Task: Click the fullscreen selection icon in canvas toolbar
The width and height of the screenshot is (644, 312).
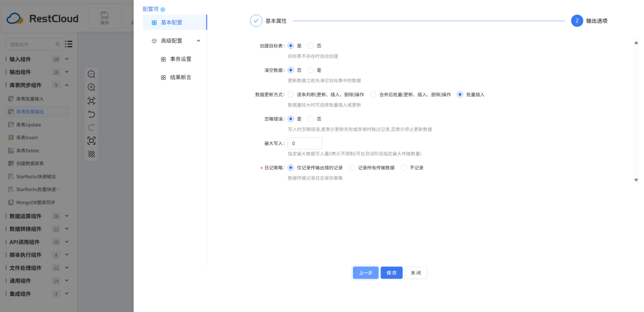Action: [92, 141]
